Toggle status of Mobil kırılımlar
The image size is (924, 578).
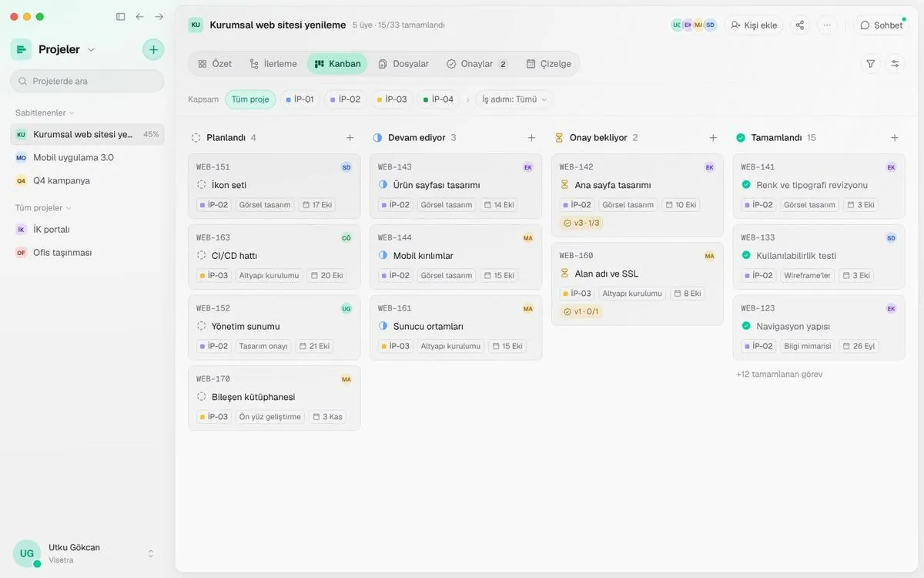(383, 256)
